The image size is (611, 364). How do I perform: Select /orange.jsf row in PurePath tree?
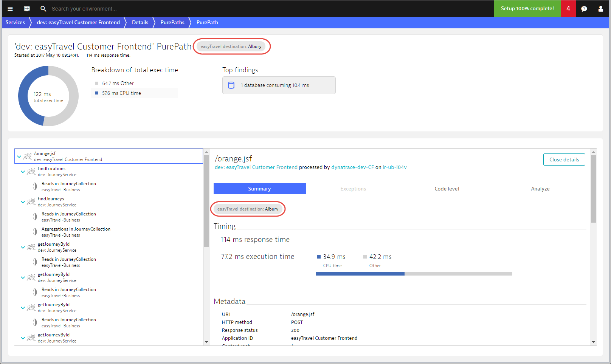coord(109,156)
